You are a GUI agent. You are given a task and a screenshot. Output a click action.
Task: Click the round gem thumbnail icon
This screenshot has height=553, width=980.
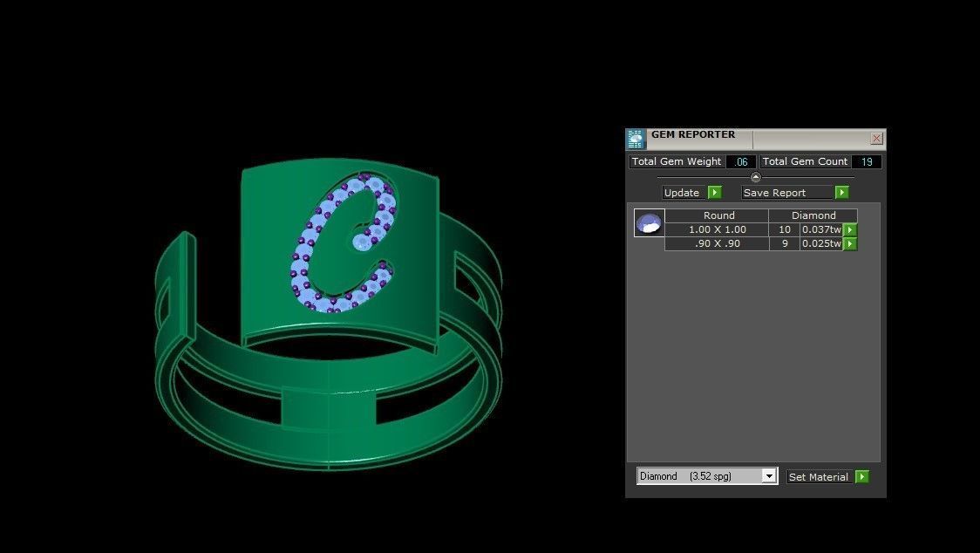pyautogui.click(x=649, y=222)
